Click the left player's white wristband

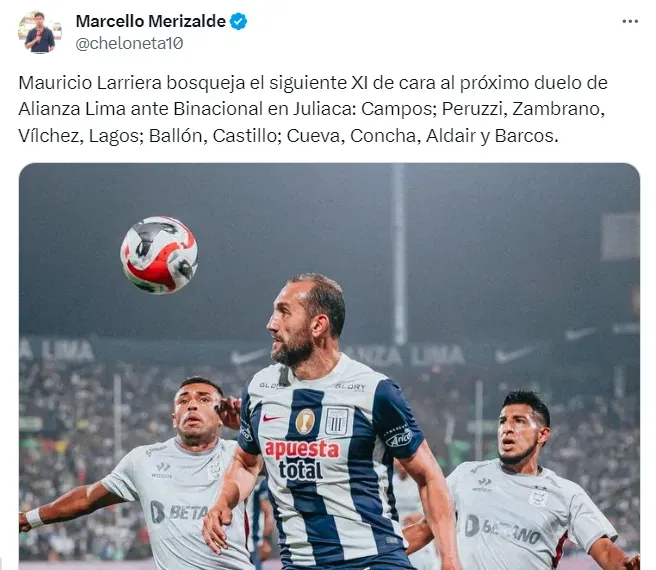point(34,518)
